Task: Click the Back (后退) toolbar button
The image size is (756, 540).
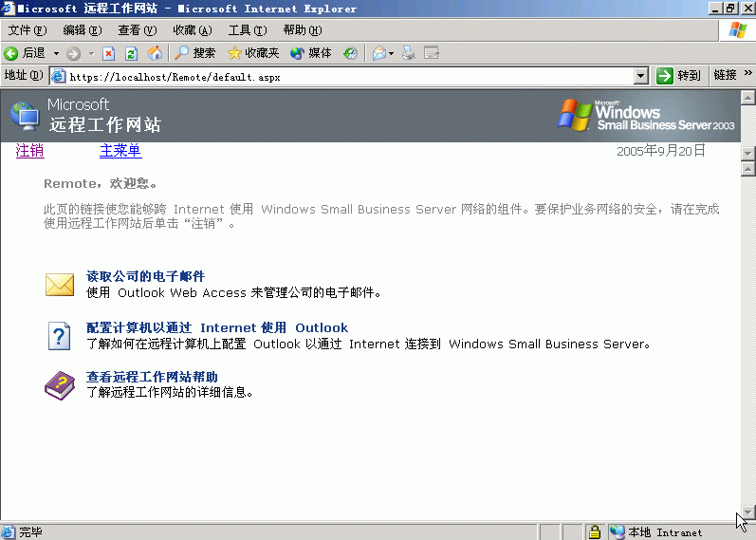Action: [x=26, y=53]
